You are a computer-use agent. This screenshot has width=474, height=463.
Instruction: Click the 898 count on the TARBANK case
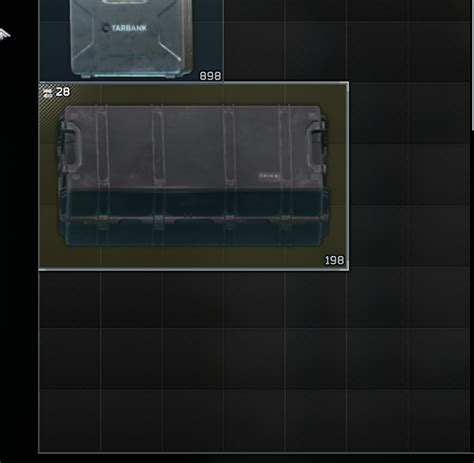click(210, 76)
